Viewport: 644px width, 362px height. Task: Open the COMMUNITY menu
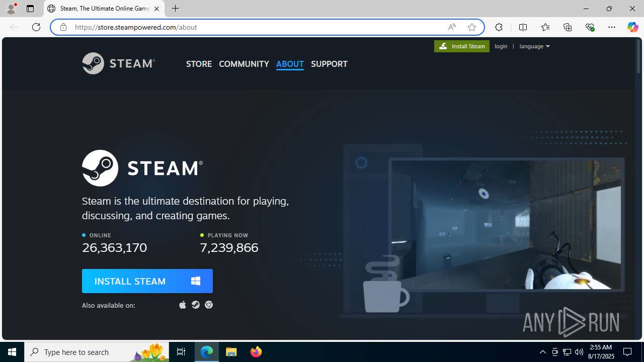tap(244, 64)
